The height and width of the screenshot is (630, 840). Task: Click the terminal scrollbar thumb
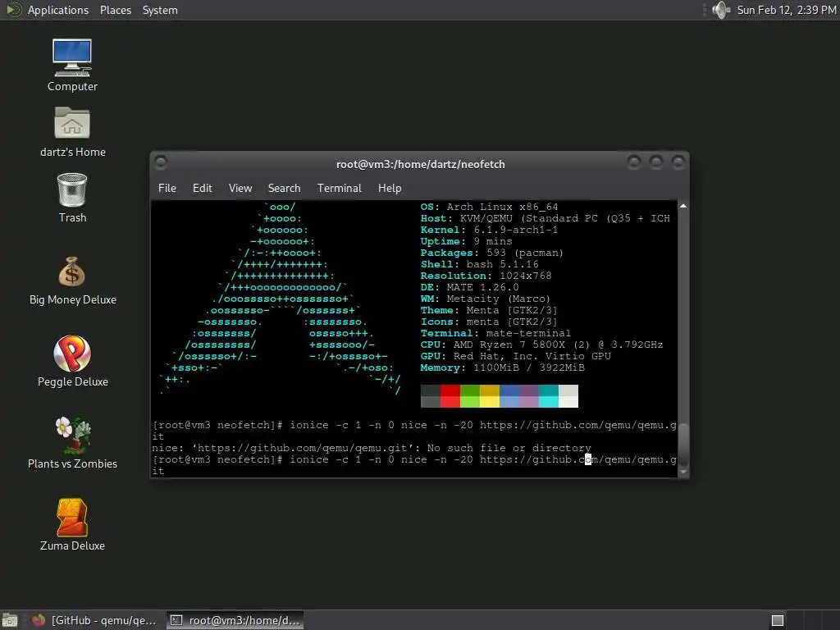[x=683, y=443]
